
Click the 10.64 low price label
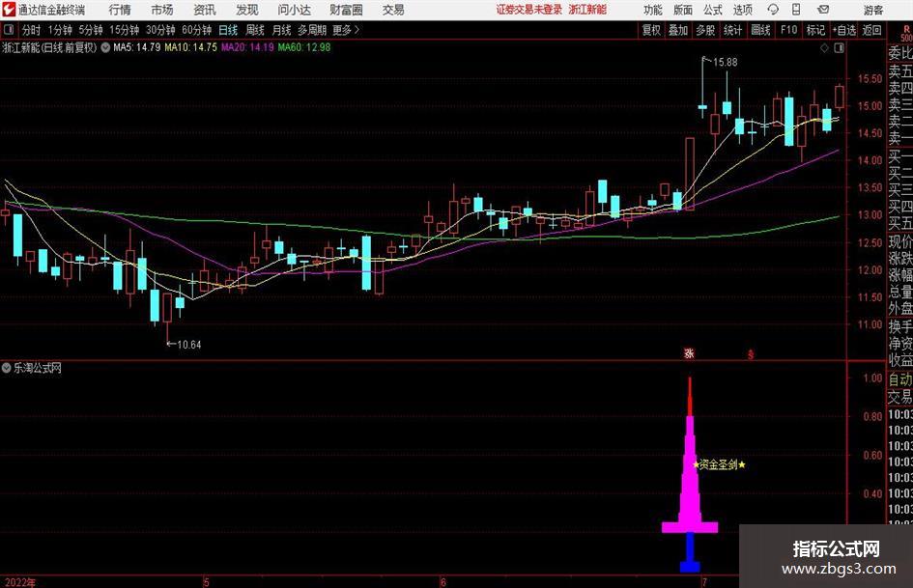click(x=189, y=345)
